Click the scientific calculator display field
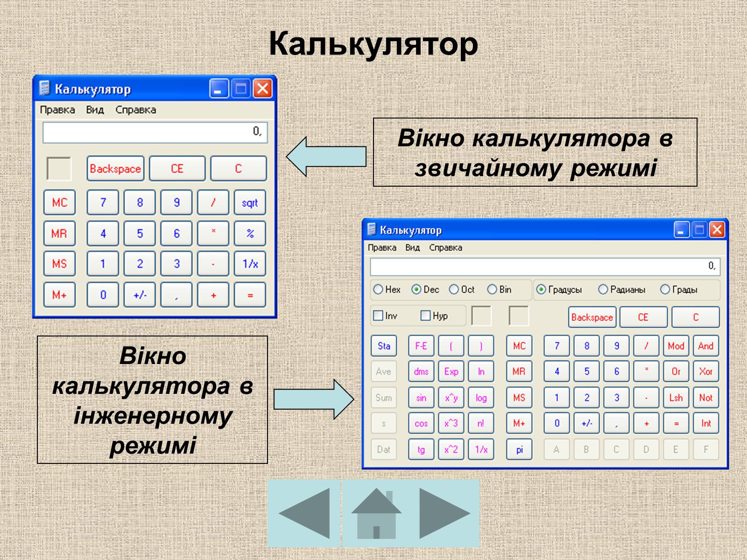747x560 pixels. click(x=545, y=266)
